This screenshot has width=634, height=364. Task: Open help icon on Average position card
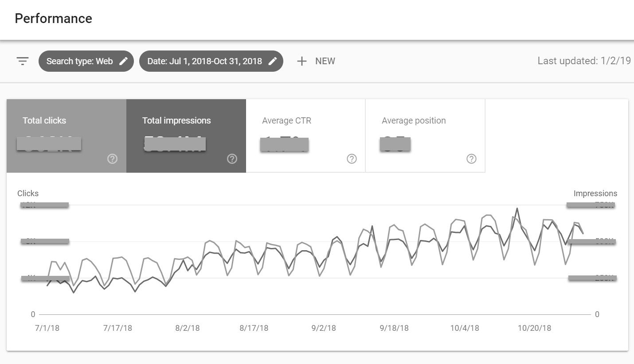(472, 159)
